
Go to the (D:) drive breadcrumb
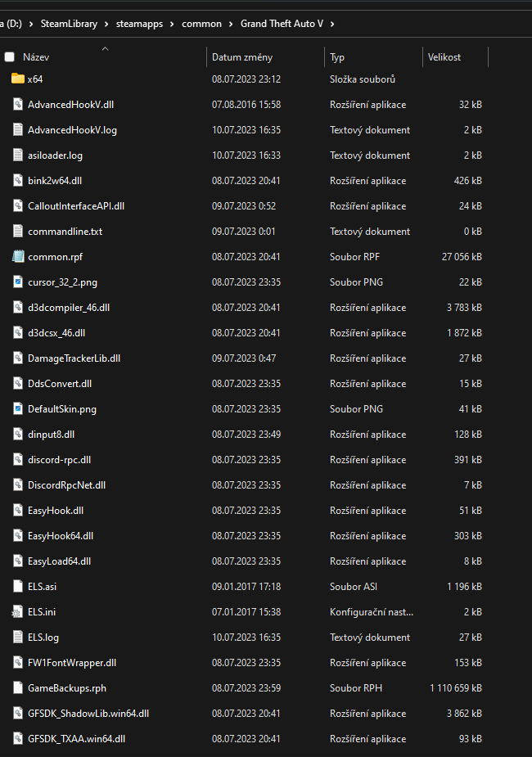click(x=11, y=24)
